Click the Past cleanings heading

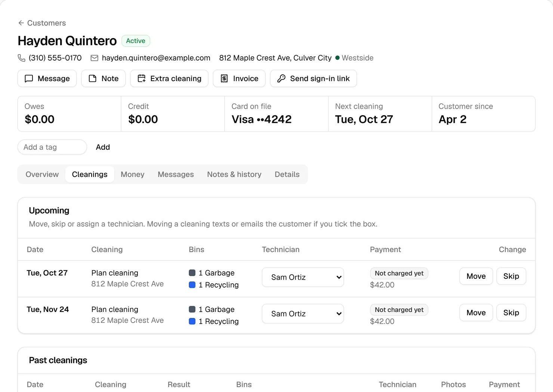click(58, 360)
